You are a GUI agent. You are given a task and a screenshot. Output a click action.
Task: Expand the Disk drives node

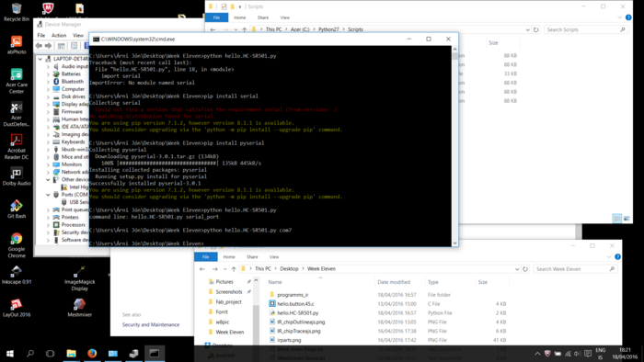coord(48,96)
